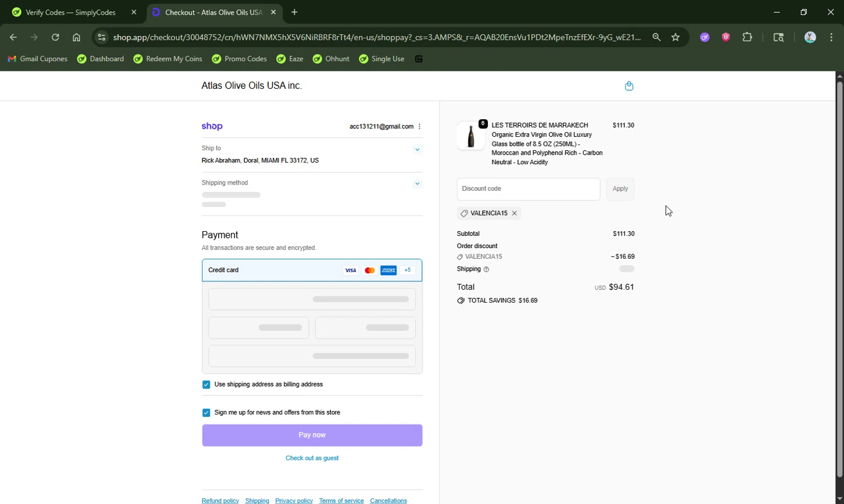Close the Checkout tab
The image size is (844, 504).
pyautogui.click(x=273, y=12)
